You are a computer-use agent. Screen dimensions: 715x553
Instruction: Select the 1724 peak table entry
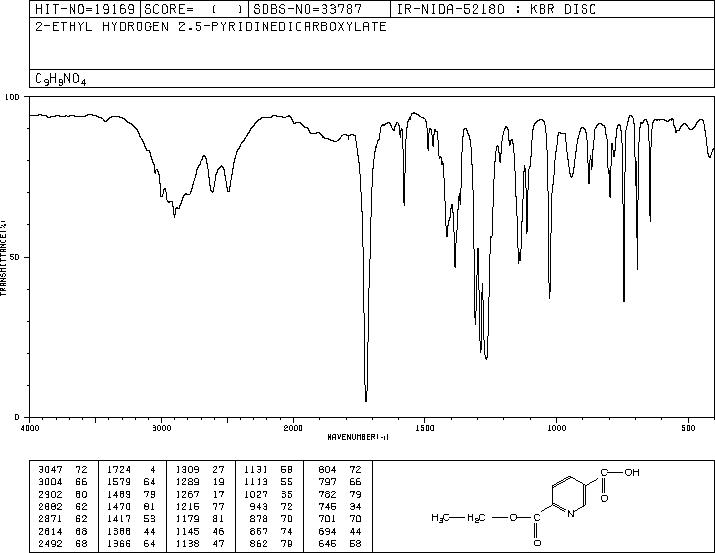[131, 470]
